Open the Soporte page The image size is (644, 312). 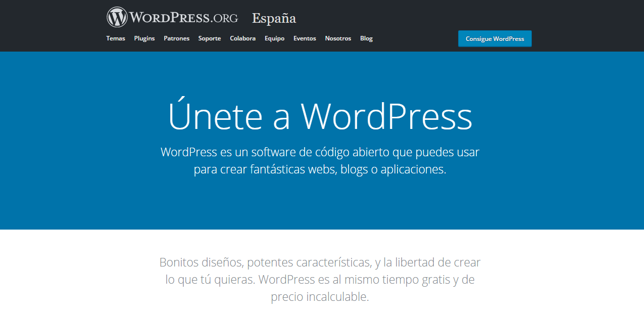[209, 38]
